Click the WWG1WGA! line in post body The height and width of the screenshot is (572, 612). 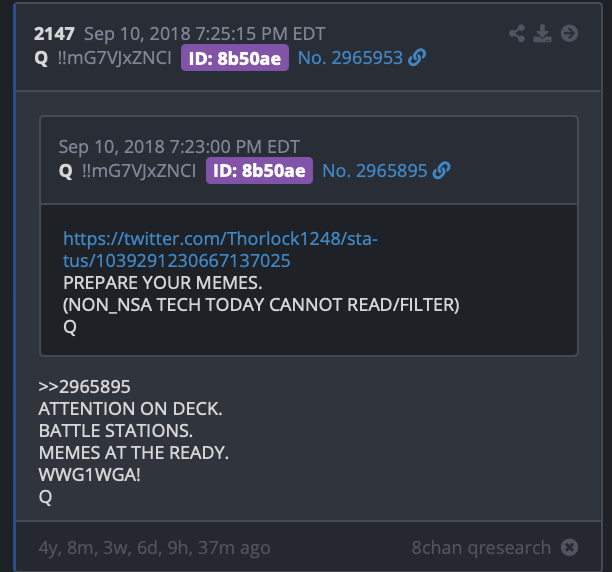tap(89, 475)
